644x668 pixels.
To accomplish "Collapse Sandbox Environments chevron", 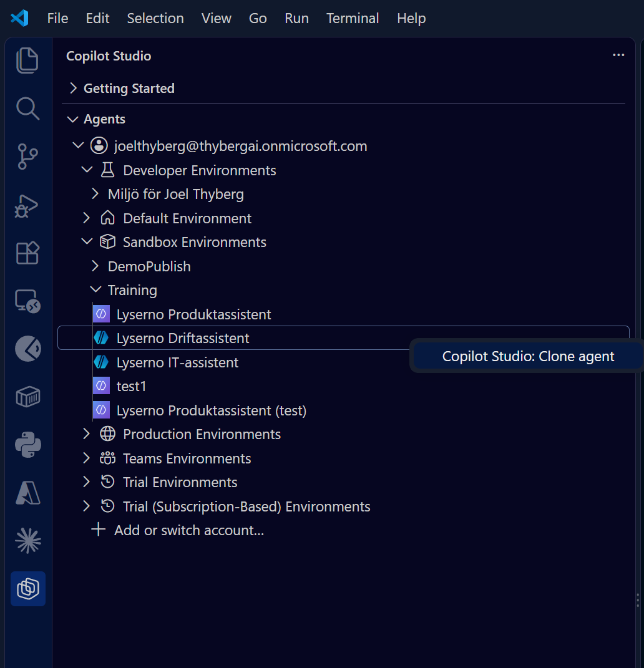I will click(87, 241).
